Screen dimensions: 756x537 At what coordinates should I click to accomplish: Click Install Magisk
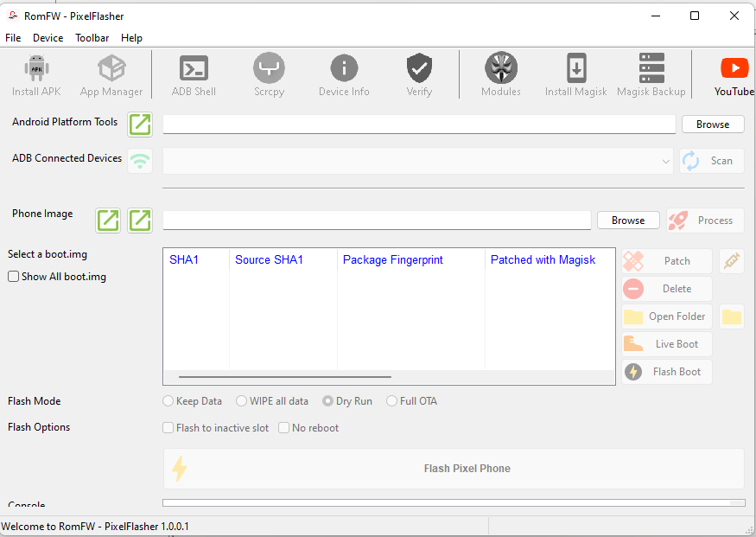[575, 74]
